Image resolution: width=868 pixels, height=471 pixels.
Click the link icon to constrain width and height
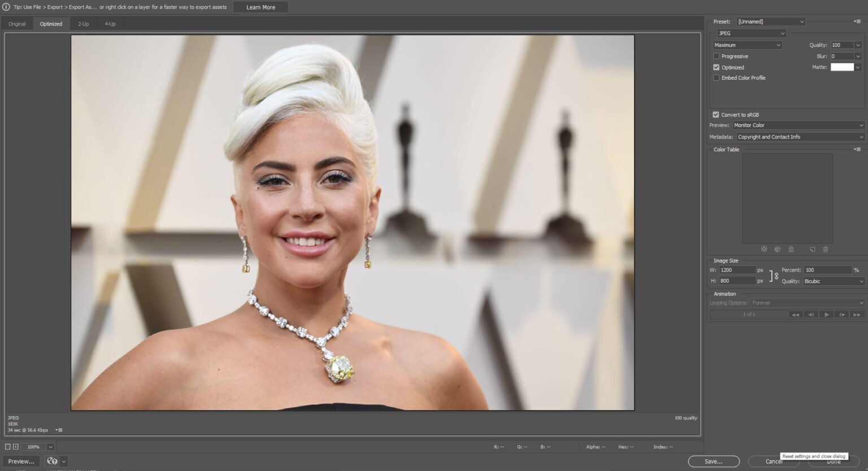(775, 275)
